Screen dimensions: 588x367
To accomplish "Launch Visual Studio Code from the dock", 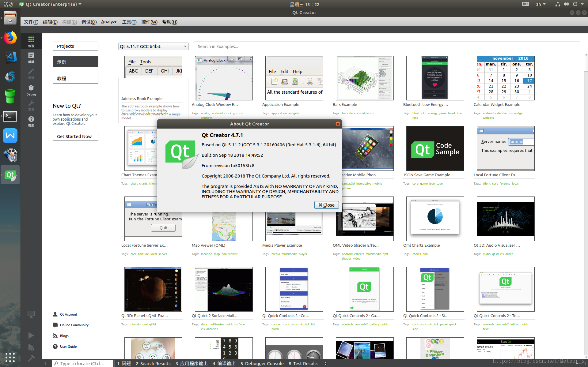I will click(x=10, y=57).
